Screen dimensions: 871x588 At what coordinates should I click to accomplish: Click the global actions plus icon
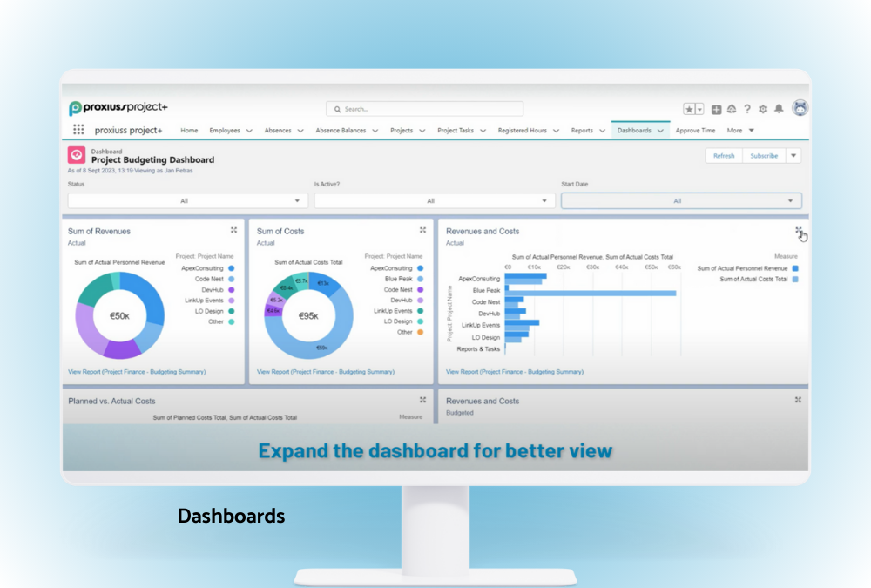click(x=716, y=109)
